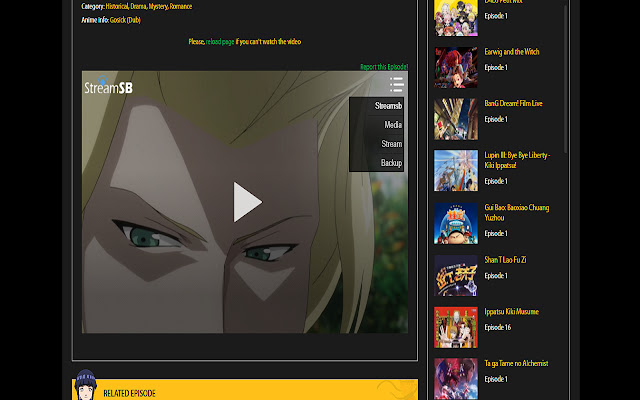Open Earwig and the Witch title link
The height and width of the screenshot is (400, 640).
click(x=512, y=52)
